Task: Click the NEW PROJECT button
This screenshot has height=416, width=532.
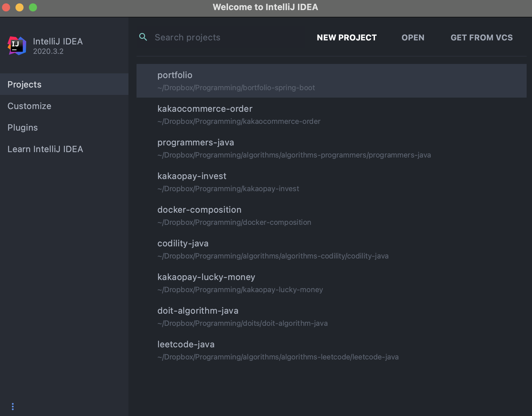Action: (x=347, y=38)
